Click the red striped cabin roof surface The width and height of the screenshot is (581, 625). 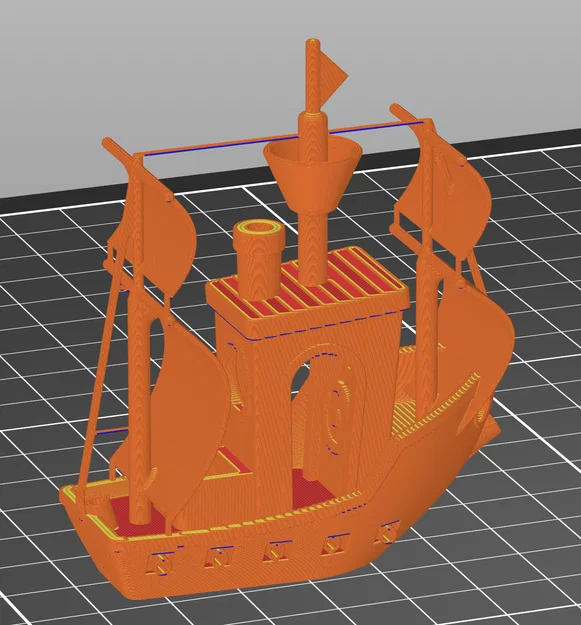[307, 281]
